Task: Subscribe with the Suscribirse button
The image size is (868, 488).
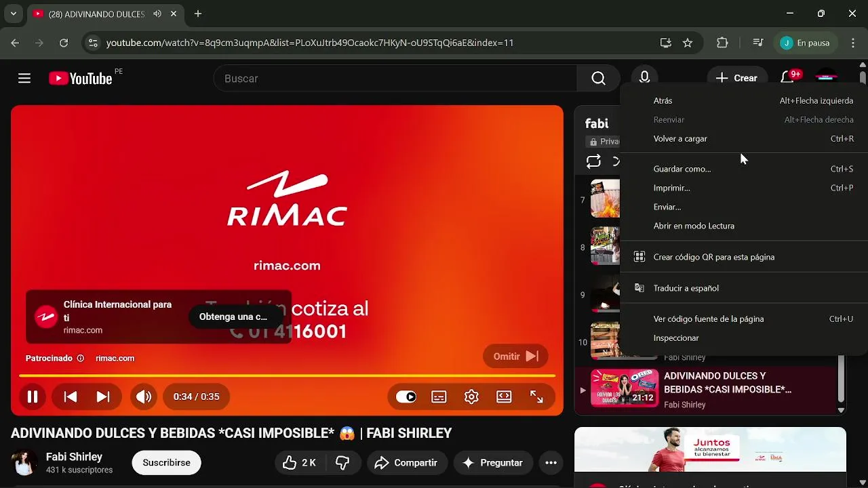Action: click(x=166, y=463)
